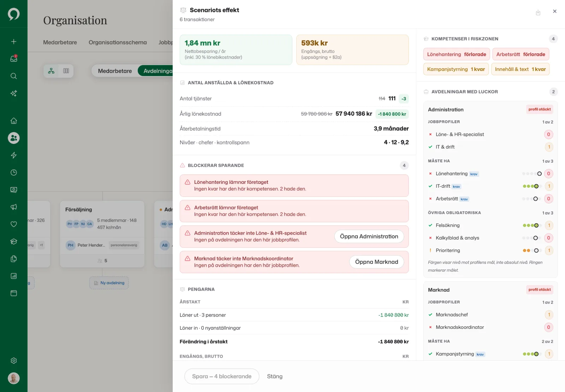Click the Öppna Administration button
This screenshot has width=565, height=392.
click(x=369, y=236)
